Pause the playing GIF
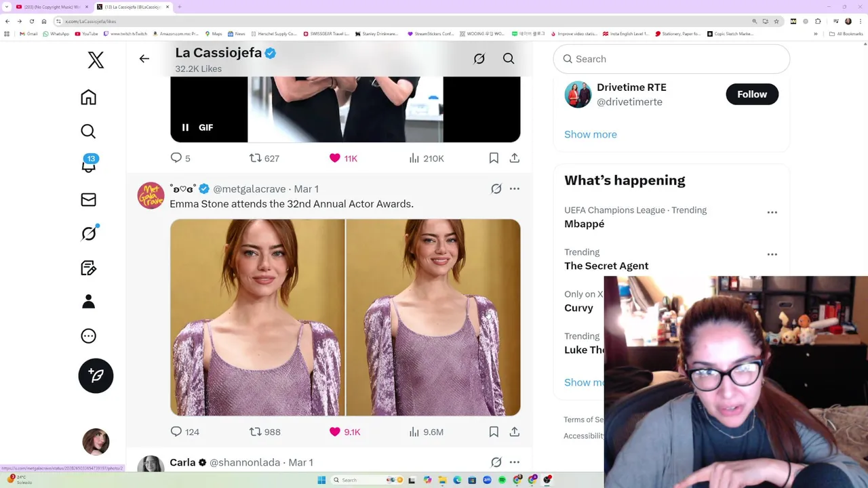This screenshot has height=488, width=868. pyautogui.click(x=185, y=127)
